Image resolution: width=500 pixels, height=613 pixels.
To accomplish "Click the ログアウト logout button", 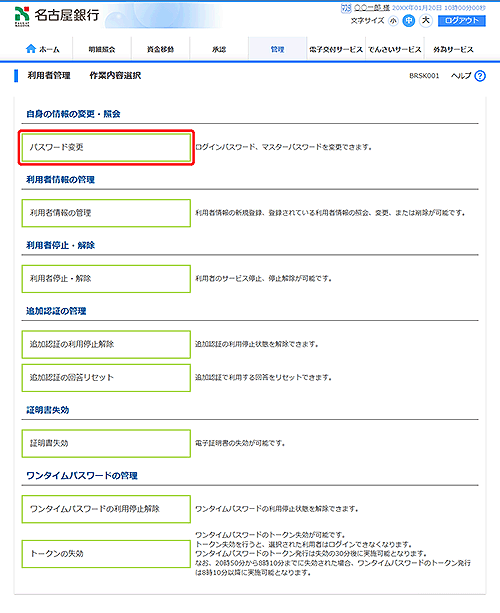I will point(462,20).
